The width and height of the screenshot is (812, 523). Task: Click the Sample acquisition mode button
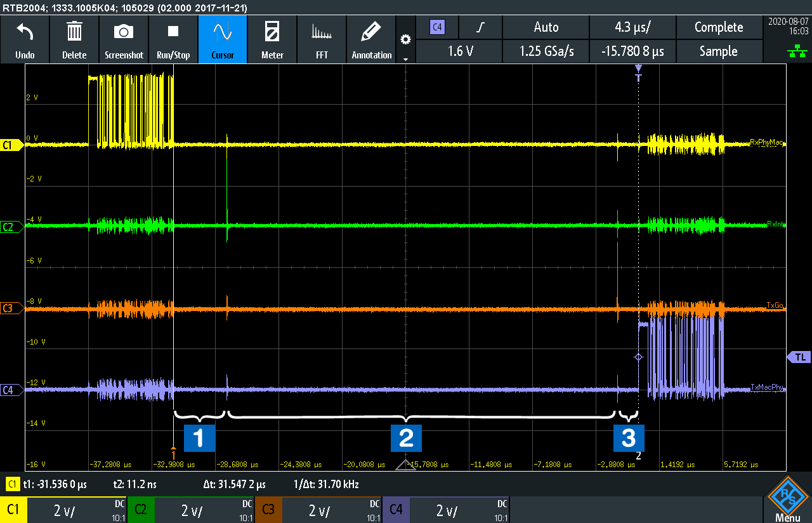click(x=718, y=51)
